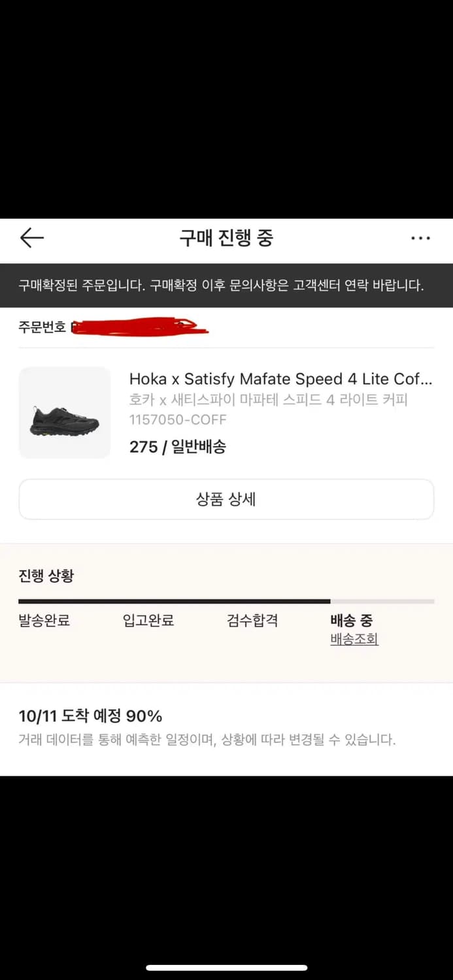Open the 배송조회 tracking link

pos(354,640)
